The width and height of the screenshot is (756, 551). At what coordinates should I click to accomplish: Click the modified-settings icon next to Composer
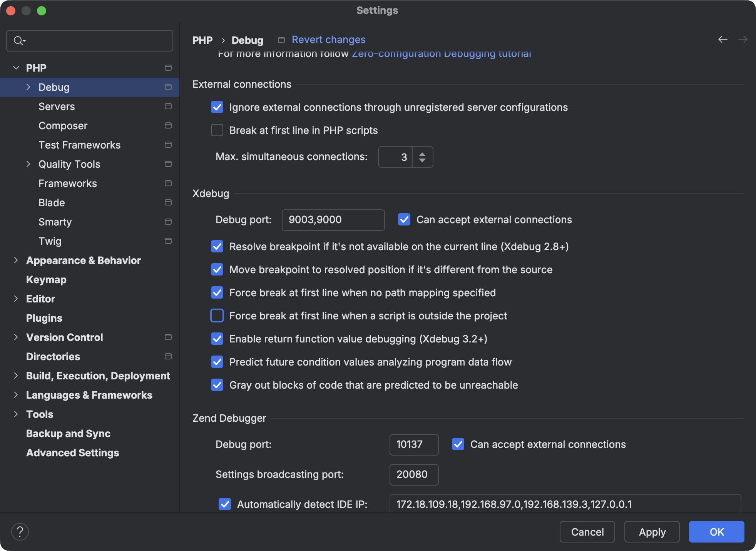pyautogui.click(x=168, y=125)
